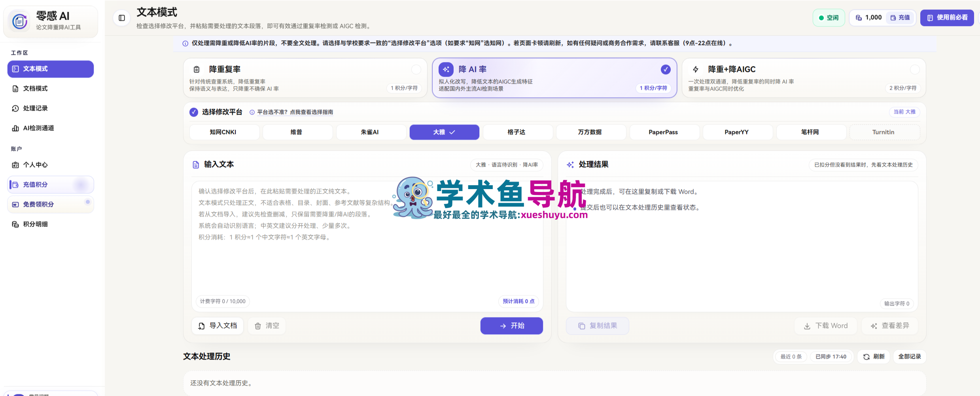Click the 空闲 status badge

click(x=829, y=18)
